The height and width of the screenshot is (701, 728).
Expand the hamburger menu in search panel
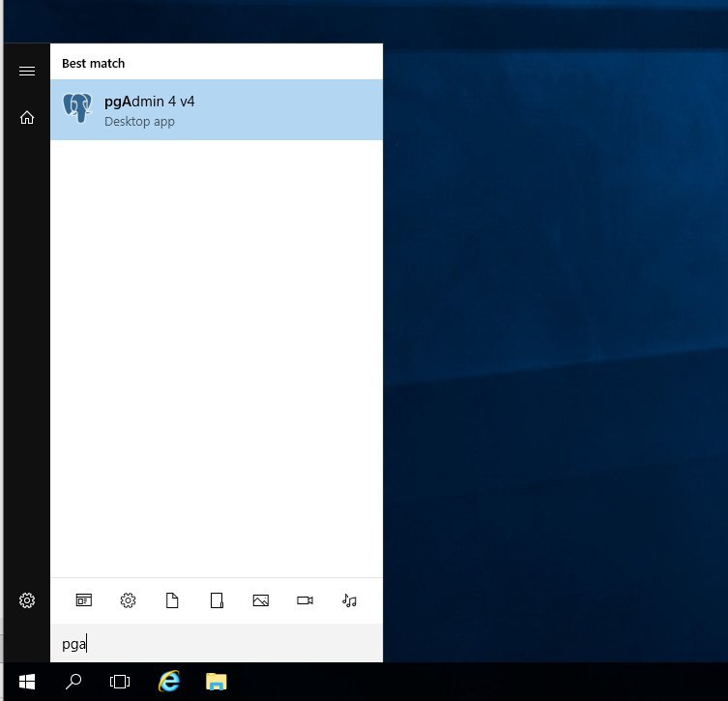coord(27,71)
